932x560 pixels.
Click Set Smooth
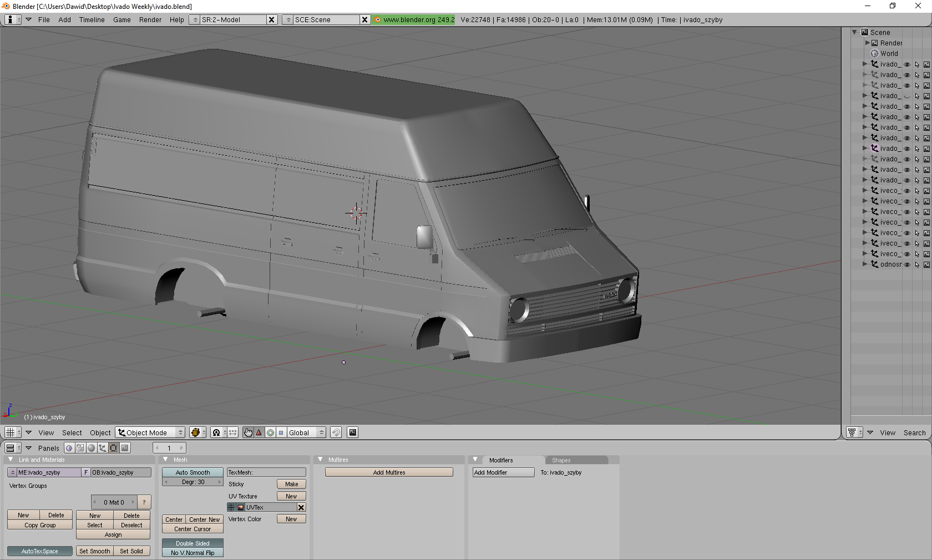[x=95, y=551]
